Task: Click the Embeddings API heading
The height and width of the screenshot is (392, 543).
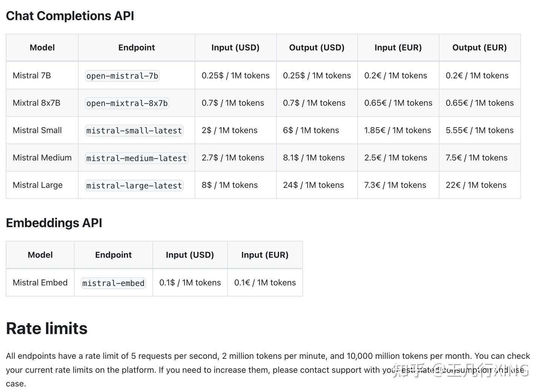Action: pos(54,223)
